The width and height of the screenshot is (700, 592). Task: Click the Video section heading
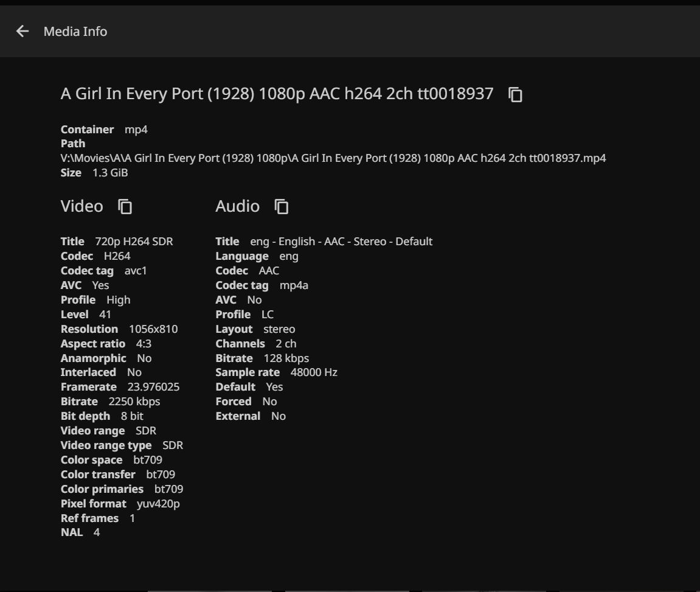click(81, 206)
